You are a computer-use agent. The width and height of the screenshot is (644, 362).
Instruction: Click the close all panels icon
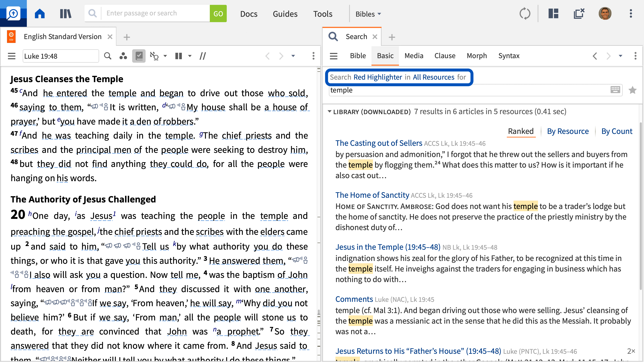(579, 13)
